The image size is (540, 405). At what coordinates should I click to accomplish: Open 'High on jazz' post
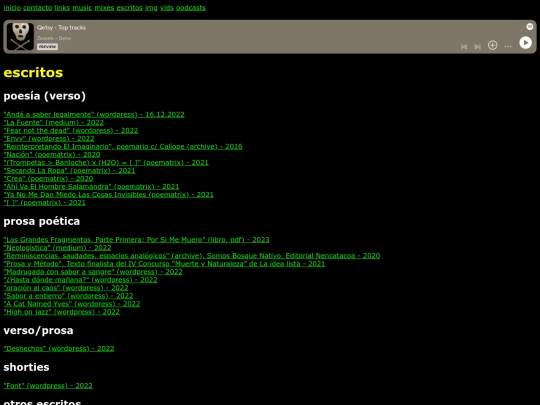click(x=62, y=312)
